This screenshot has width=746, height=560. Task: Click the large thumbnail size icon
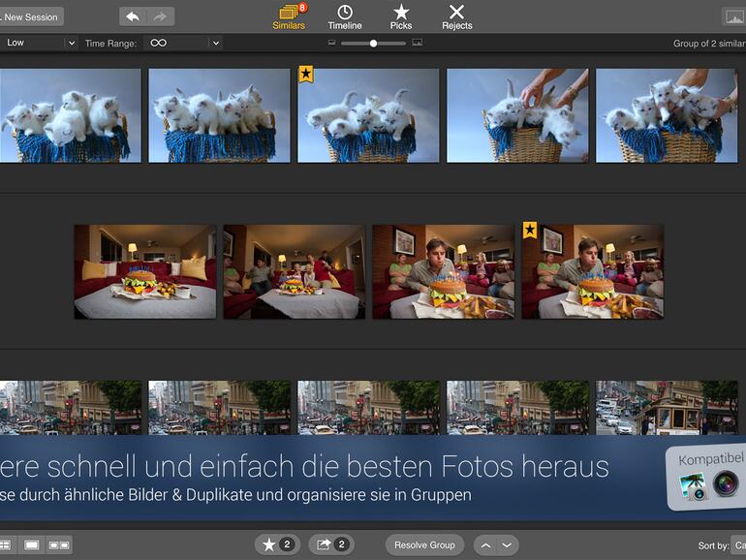pos(418,43)
